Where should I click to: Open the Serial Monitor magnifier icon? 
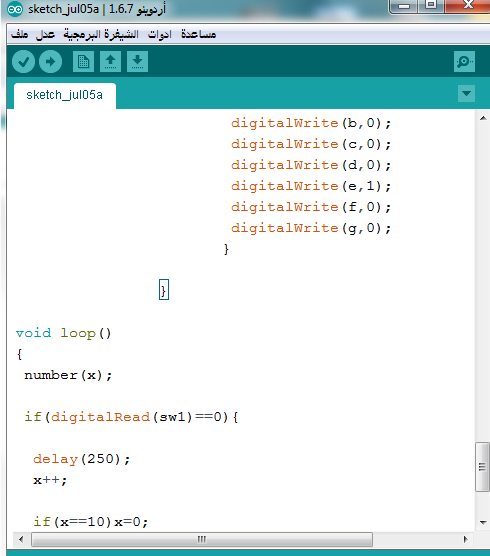tap(464, 62)
